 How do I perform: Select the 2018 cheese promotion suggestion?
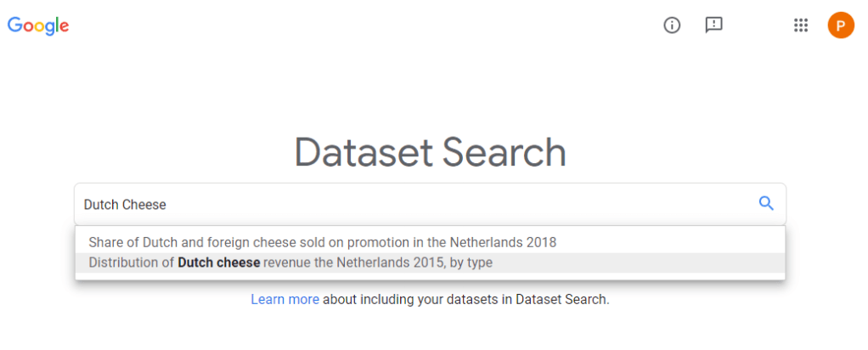click(x=322, y=242)
